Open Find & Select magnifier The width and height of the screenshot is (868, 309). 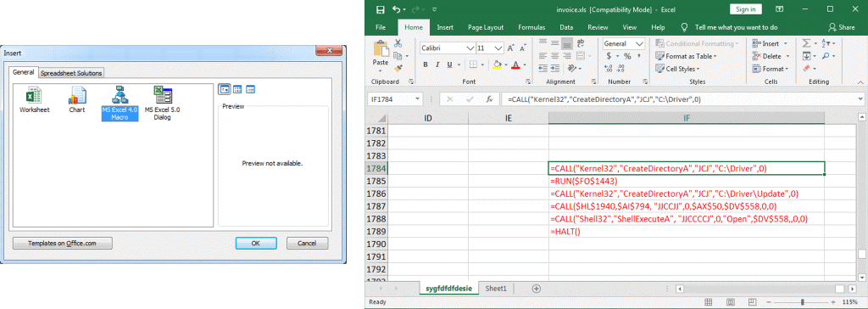[826, 56]
